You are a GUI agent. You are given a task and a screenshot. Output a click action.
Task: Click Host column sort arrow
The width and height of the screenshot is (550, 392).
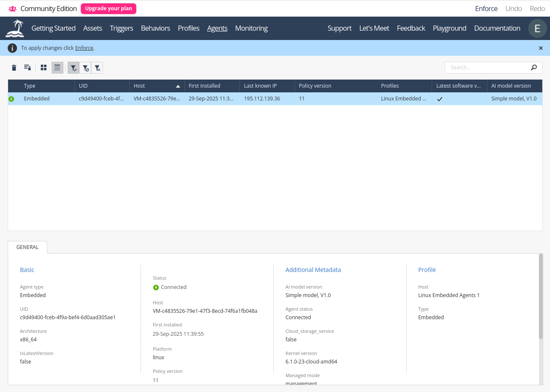178,86
